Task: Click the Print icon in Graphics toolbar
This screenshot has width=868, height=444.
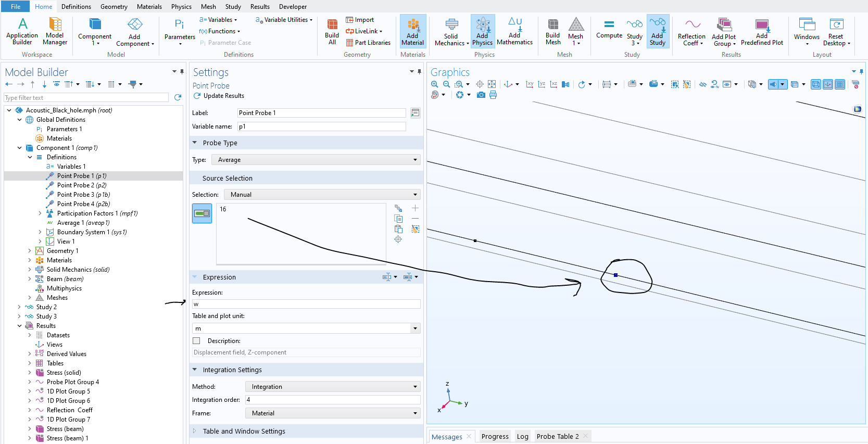Action: click(x=493, y=95)
